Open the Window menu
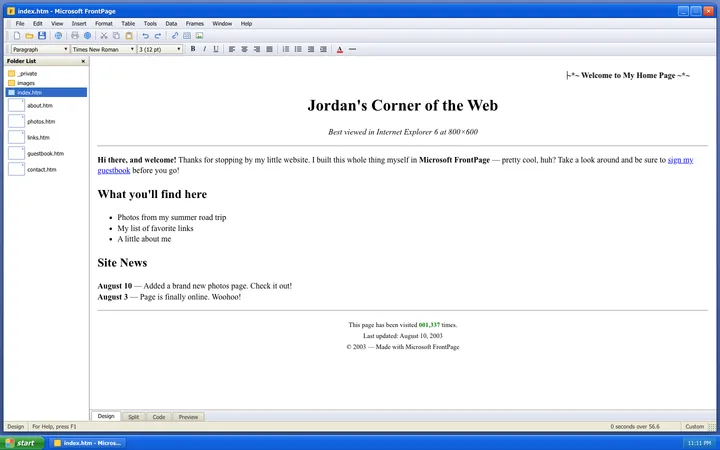The image size is (720, 450). pyautogui.click(x=222, y=23)
